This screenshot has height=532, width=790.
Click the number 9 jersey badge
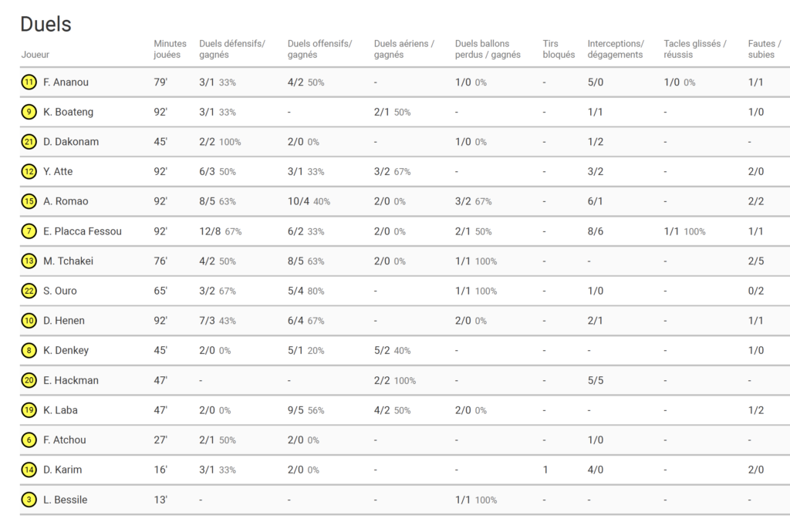29,112
